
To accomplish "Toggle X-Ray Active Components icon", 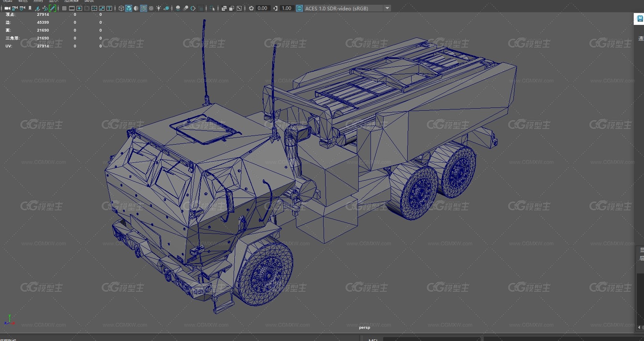I will click(x=232, y=8).
